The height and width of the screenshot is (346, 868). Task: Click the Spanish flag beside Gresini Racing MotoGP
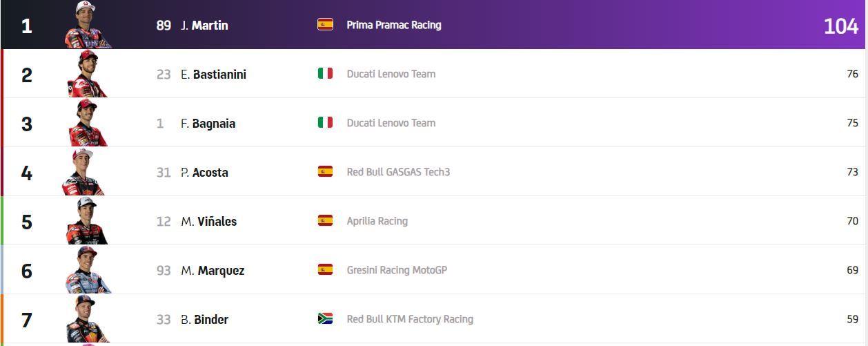pos(325,270)
